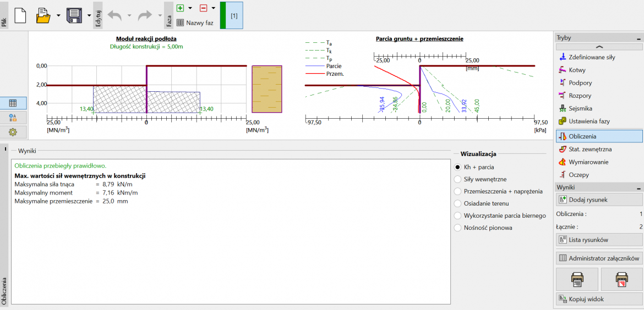Remove phase using the red minus icon
This screenshot has height=310, width=644.
[x=203, y=8]
